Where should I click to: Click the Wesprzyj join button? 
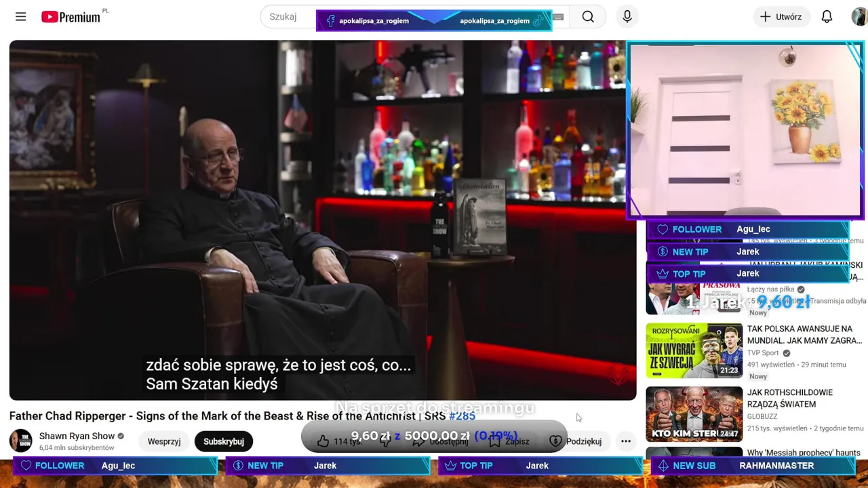[x=164, y=441]
